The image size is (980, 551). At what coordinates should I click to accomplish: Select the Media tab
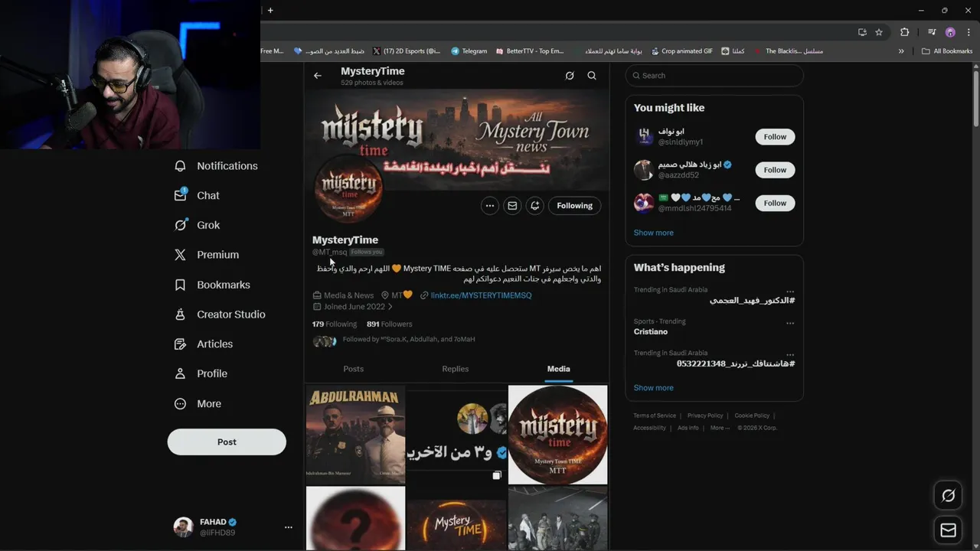(x=558, y=369)
